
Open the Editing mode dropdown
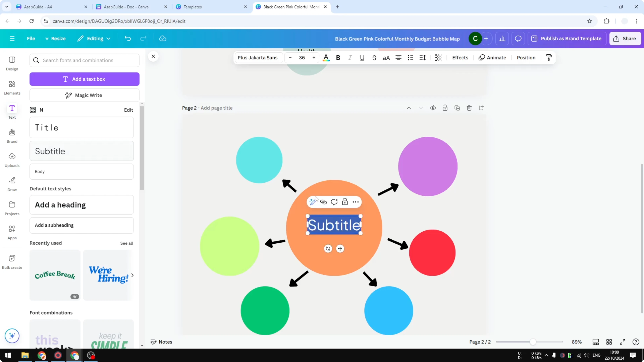(x=94, y=38)
